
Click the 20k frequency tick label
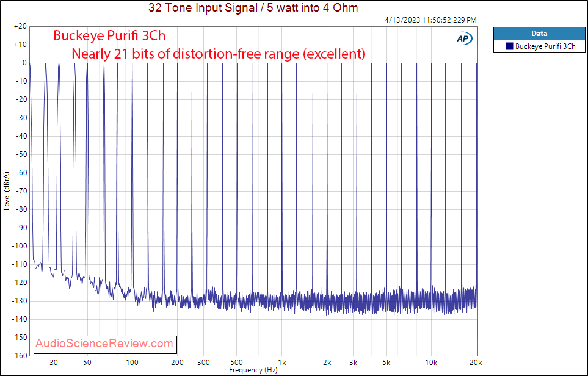476,363
